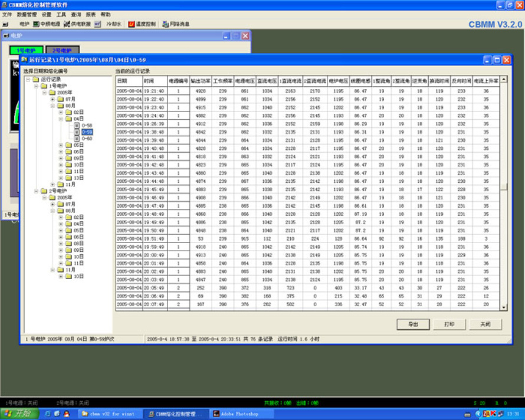Open the 查询 menu
525x420 pixels.
[x=76, y=14]
